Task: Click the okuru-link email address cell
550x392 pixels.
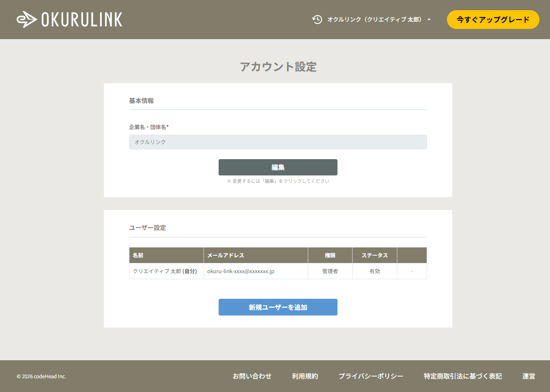Action: 241,271
